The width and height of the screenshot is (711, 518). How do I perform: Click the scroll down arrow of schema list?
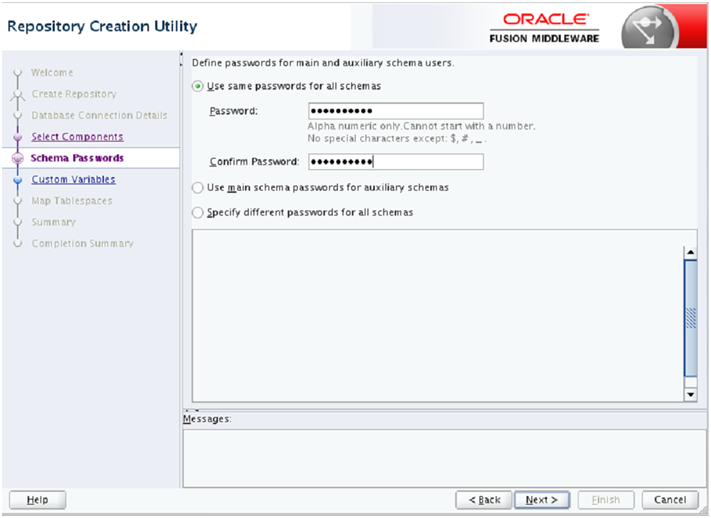tap(690, 395)
